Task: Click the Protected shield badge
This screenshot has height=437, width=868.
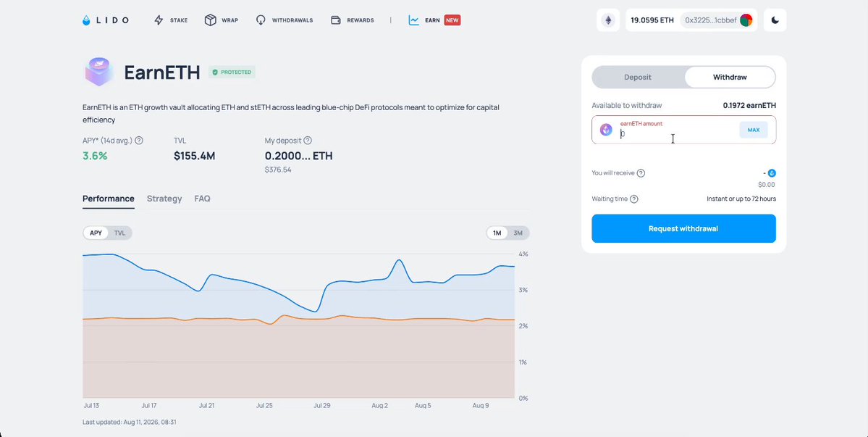Action: pos(232,72)
